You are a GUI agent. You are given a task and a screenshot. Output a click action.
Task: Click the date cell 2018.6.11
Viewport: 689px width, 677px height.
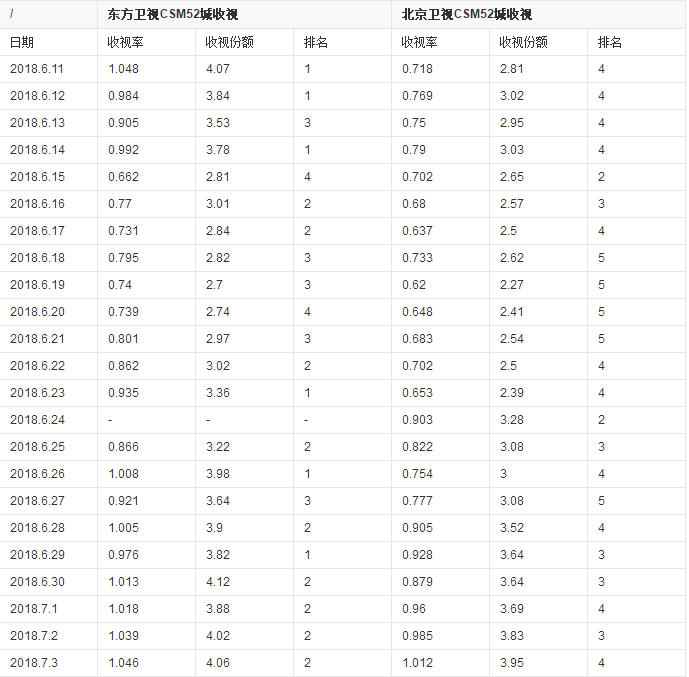pos(37,69)
